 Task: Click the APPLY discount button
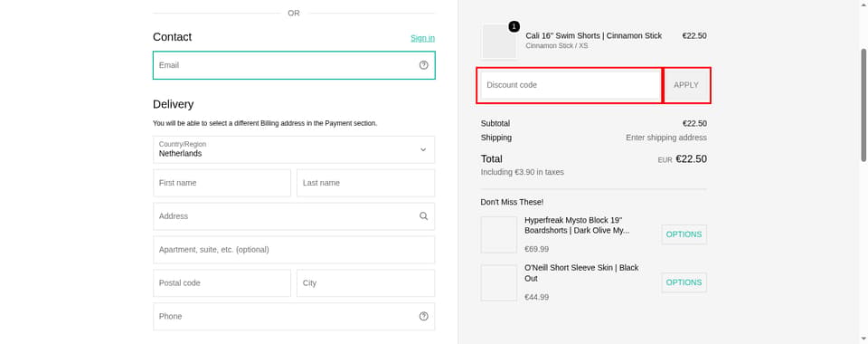[x=686, y=85]
